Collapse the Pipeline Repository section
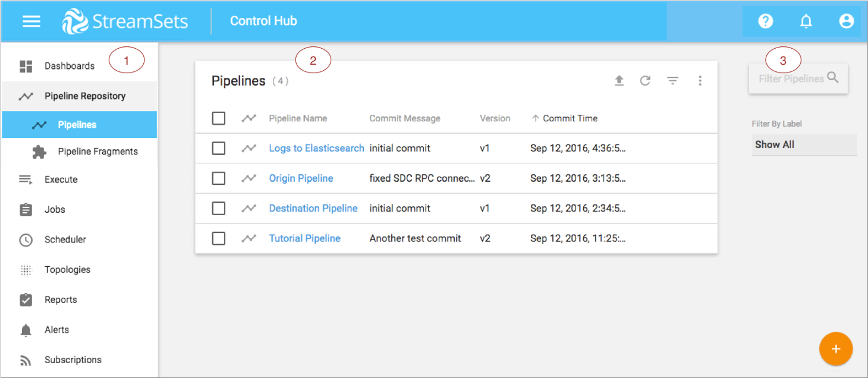 coord(84,96)
